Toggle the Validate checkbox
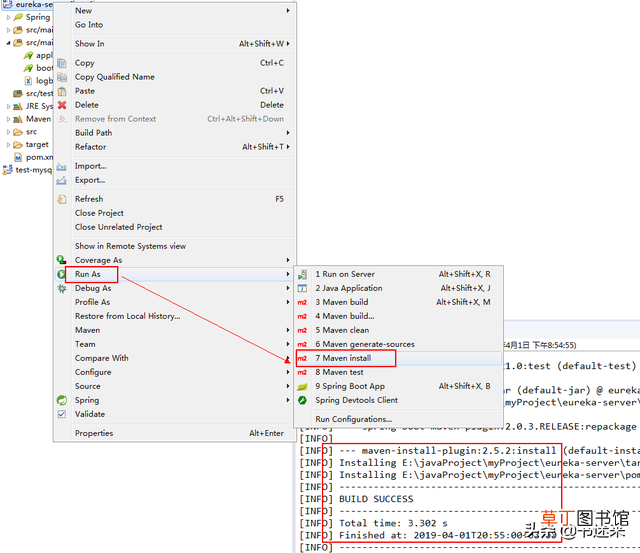 point(62,414)
